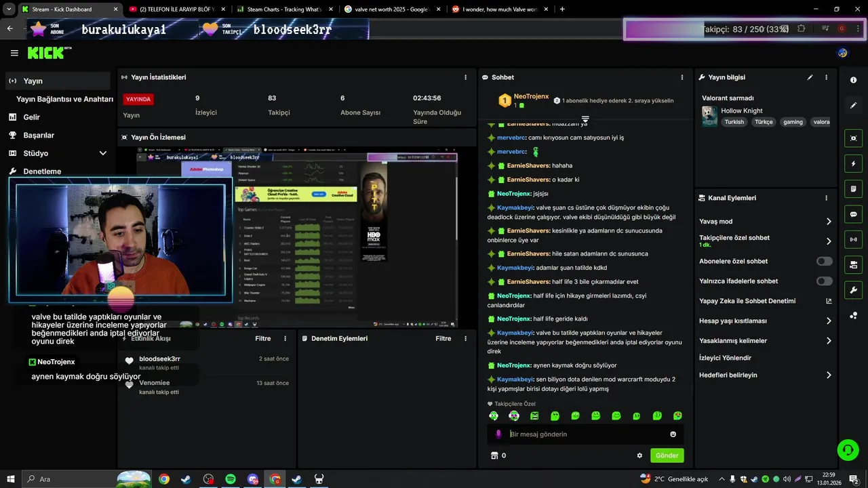This screenshot has width=868, height=488.
Task: Click the gaming stream tag
Action: [x=793, y=122]
